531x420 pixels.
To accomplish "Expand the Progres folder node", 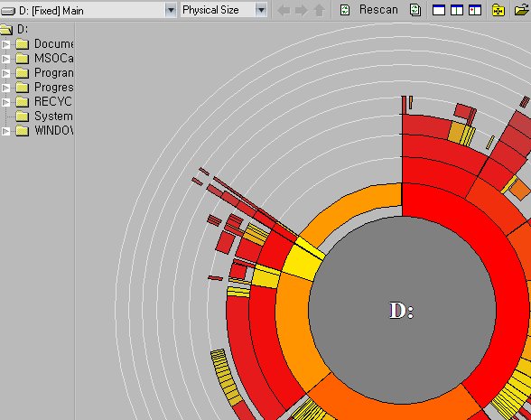I will [x=5, y=89].
